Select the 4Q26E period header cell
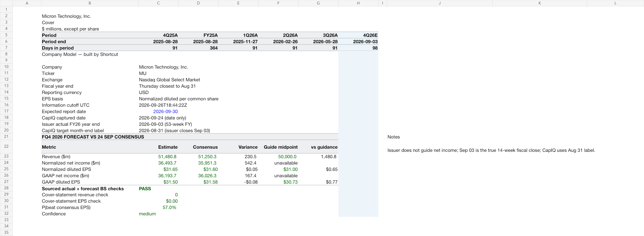This screenshot has width=644, height=236. [x=358, y=35]
